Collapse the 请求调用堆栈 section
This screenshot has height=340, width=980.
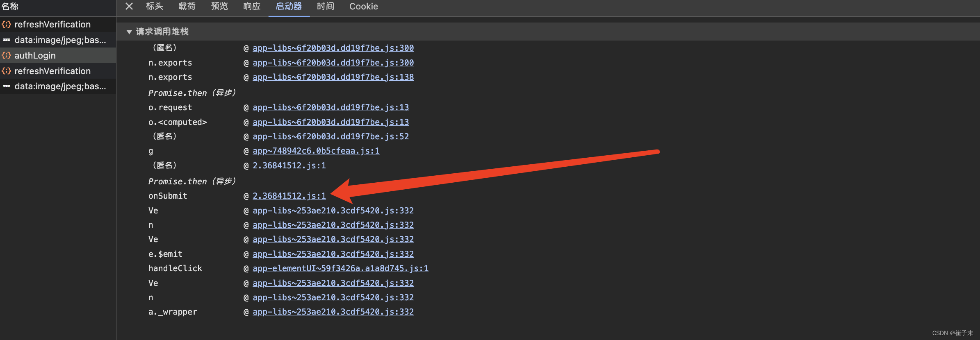(129, 32)
